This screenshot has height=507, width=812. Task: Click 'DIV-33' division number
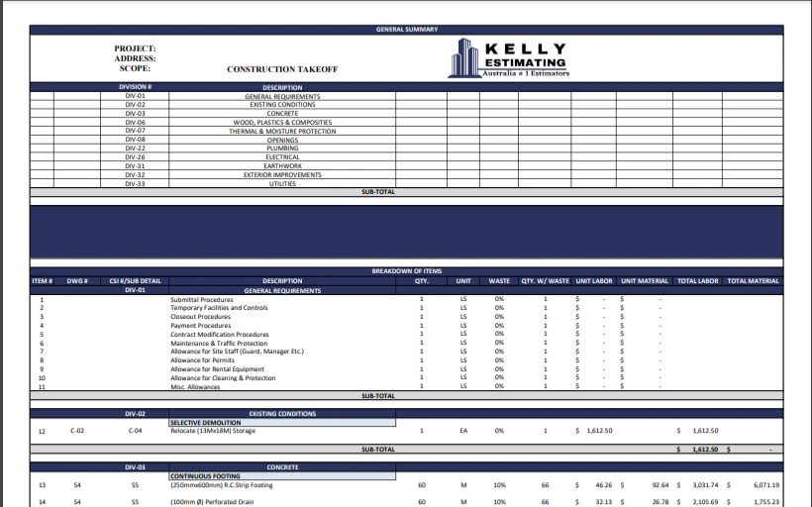point(135,184)
